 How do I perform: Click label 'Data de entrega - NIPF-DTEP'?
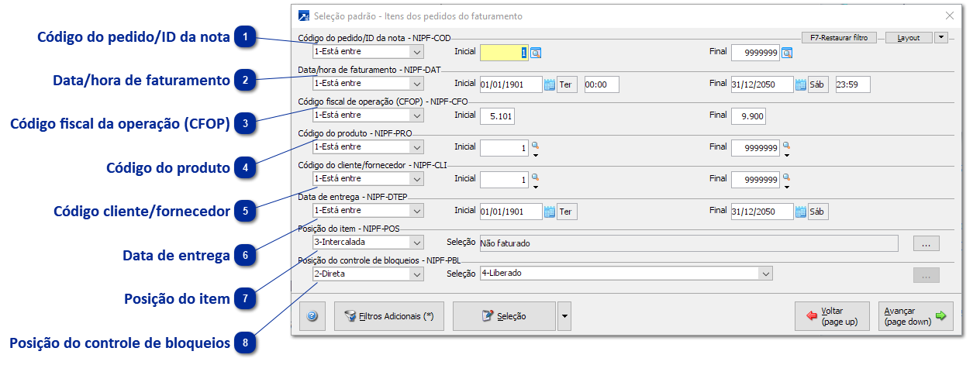tap(353, 197)
